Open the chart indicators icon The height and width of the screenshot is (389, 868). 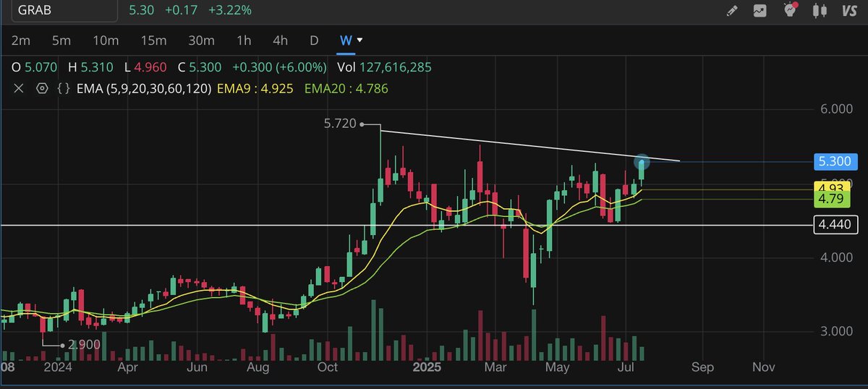tap(760, 10)
